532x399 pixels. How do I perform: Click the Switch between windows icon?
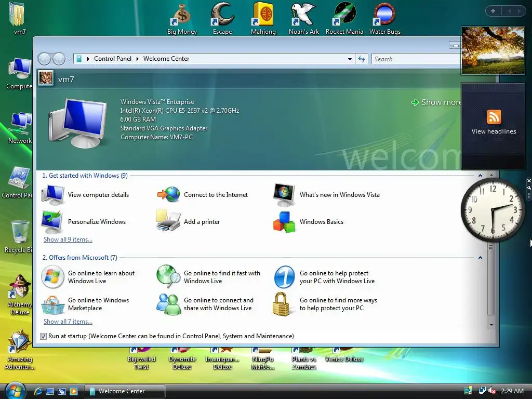click(62, 391)
